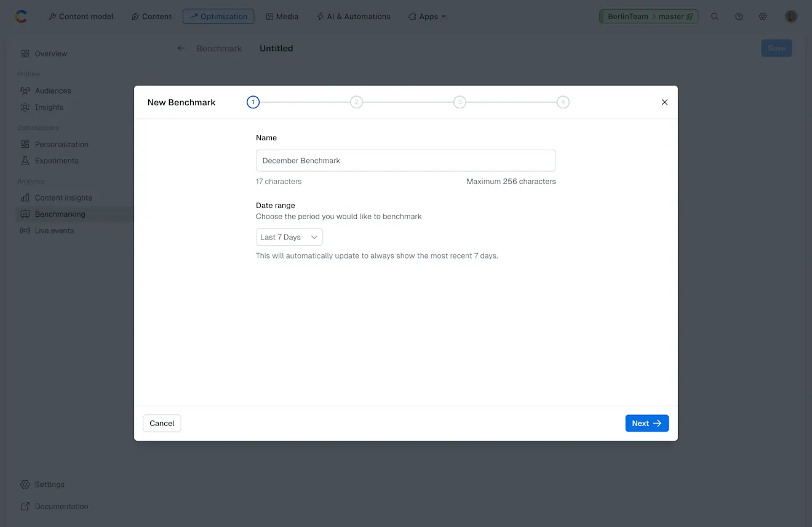Cancel the New Benchmark dialog

162,423
